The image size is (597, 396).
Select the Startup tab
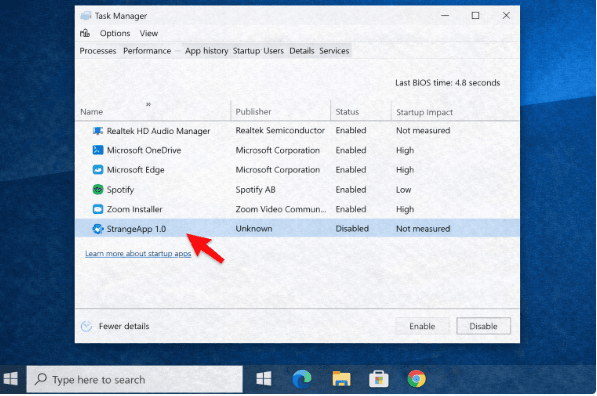tap(246, 51)
